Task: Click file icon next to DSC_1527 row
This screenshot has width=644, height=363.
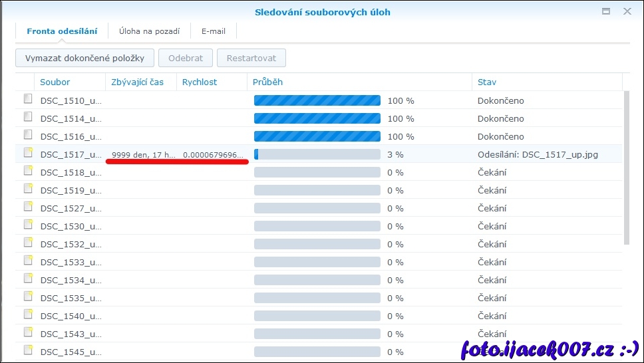Action: click(x=28, y=207)
